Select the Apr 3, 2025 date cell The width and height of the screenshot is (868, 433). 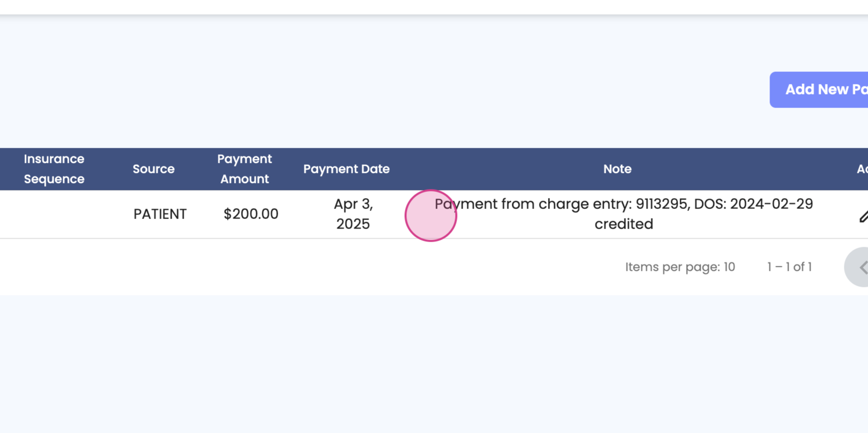tap(353, 214)
